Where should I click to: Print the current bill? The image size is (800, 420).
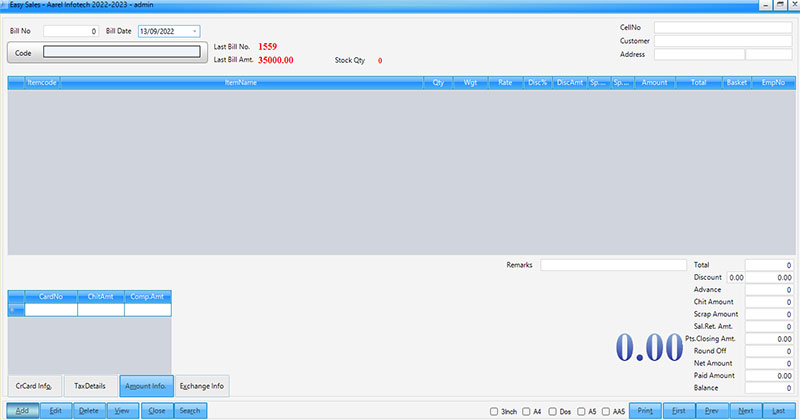coord(645,410)
